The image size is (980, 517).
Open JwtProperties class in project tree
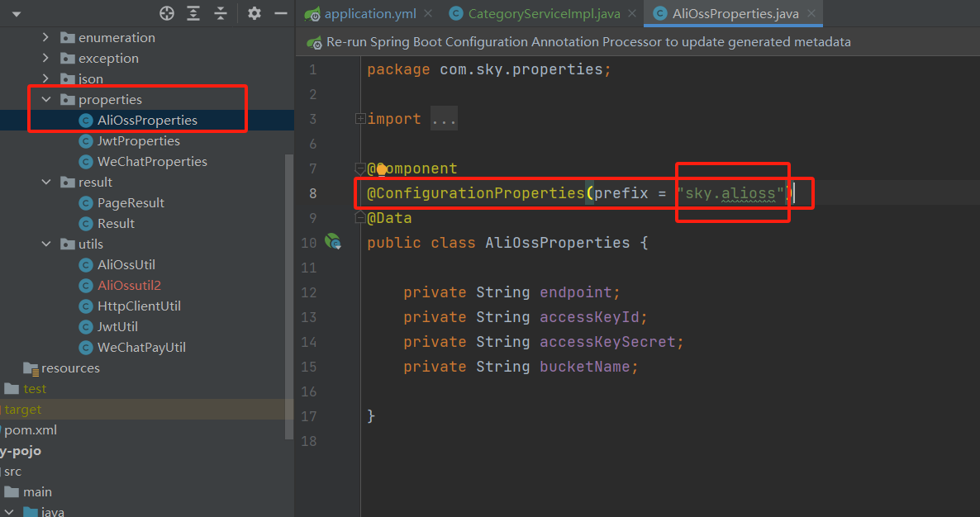coord(138,141)
